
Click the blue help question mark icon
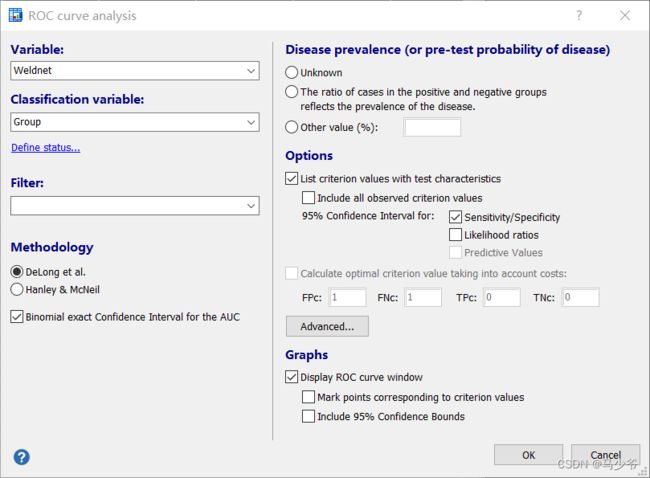(22, 457)
